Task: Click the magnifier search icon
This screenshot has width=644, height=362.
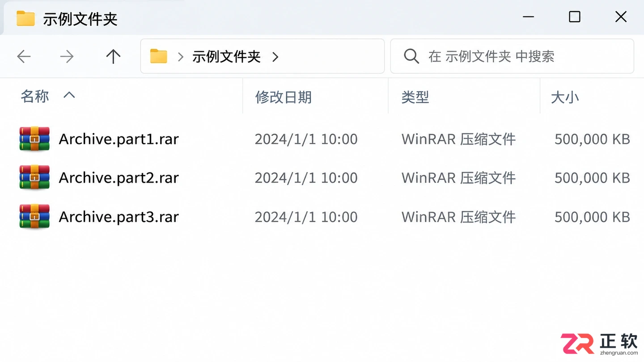Action: [x=411, y=56]
